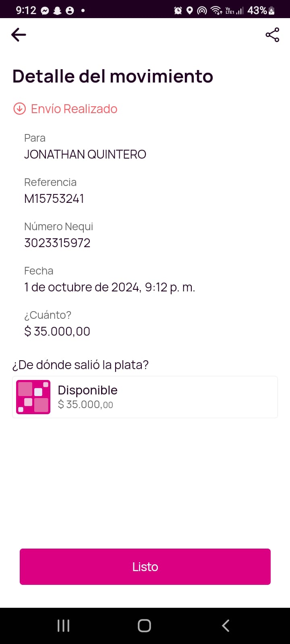Tap the Wi-Fi status icon
The image size is (290, 644).
click(x=216, y=10)
